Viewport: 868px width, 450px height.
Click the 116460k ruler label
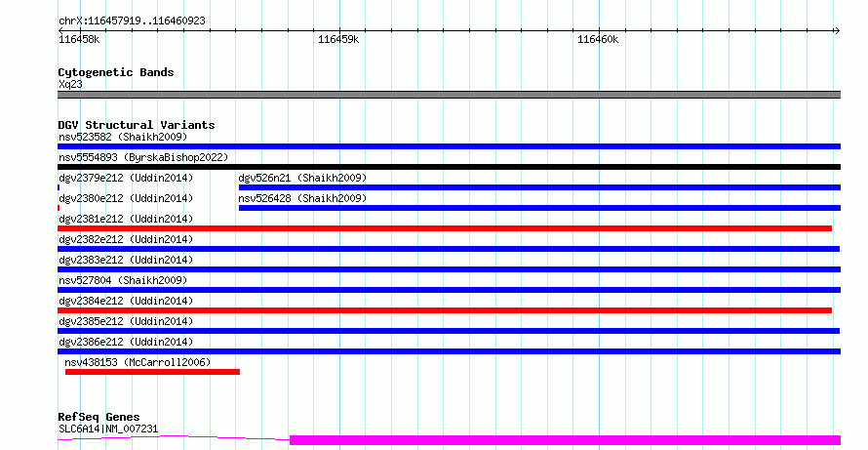pyautogui.click(x=598, y=39)
